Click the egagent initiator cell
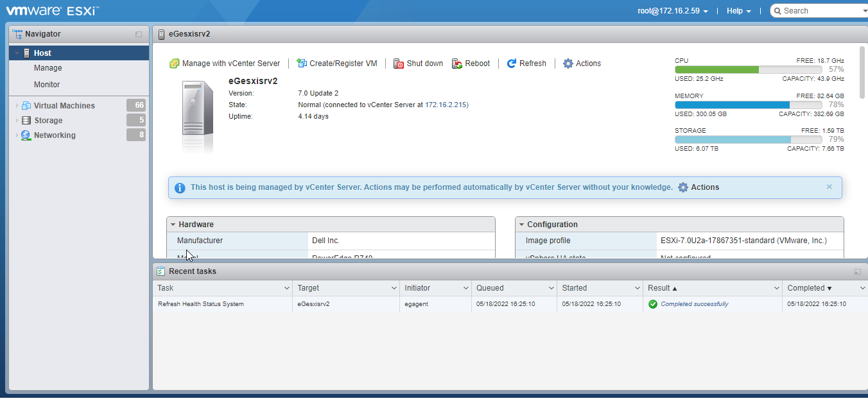868x401 pixels. (417, 304)
